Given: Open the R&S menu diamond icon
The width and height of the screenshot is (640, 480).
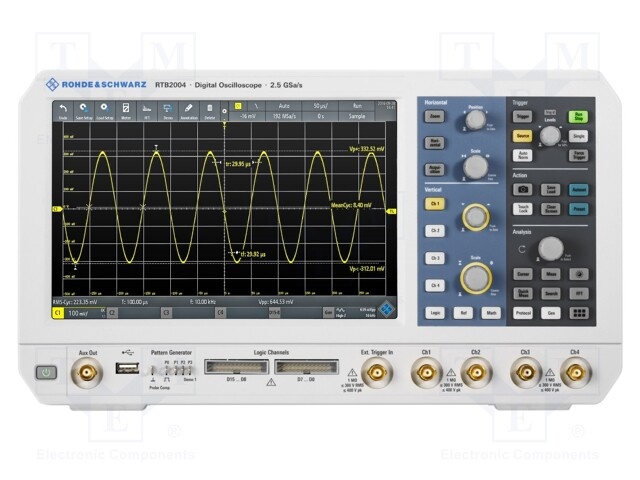Looking at the screenshot, I should pos(385,312).
